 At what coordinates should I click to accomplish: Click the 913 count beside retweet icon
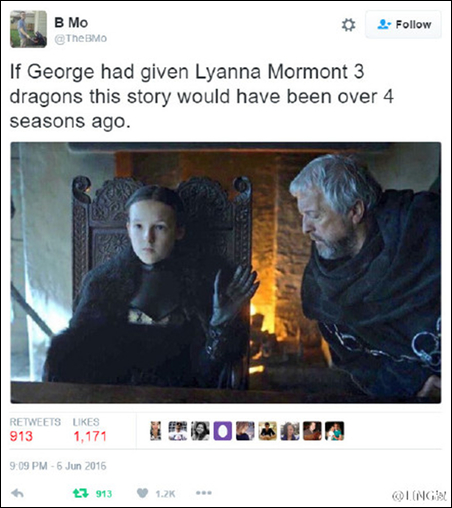(104, 494)
